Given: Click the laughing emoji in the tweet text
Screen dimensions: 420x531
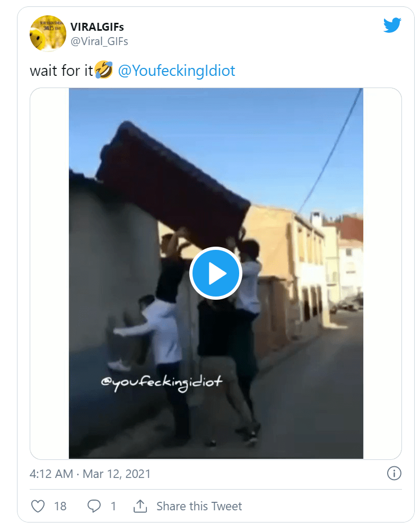Looking at the screenshot, I should pyautogui.click(x=104, y=71).
